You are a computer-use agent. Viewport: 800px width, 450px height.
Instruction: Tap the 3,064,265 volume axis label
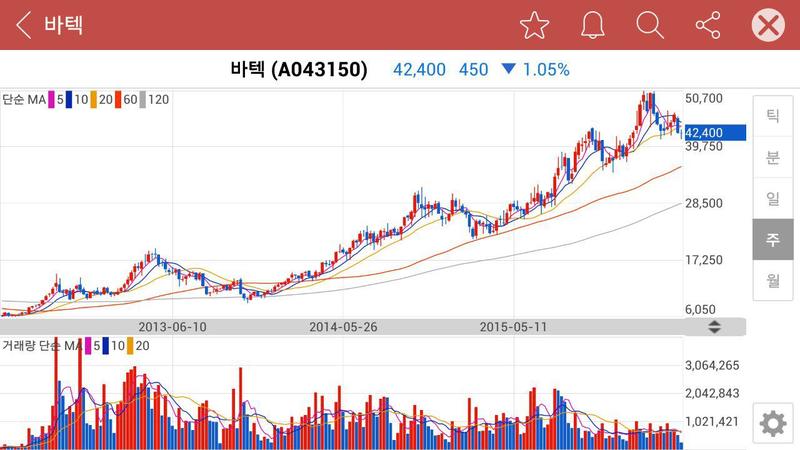pyautogui.click(x=712, y=365)
